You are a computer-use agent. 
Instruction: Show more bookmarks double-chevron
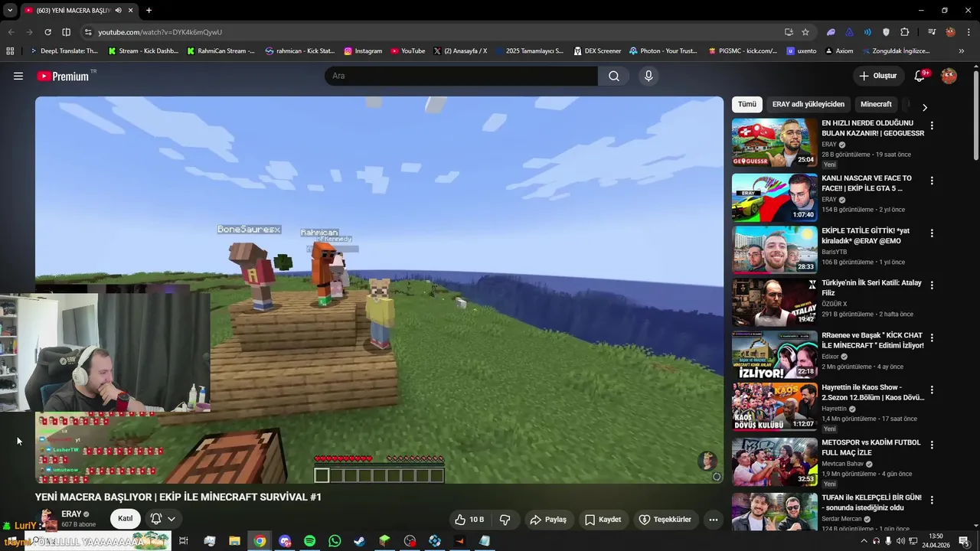[x=962, y=51]
